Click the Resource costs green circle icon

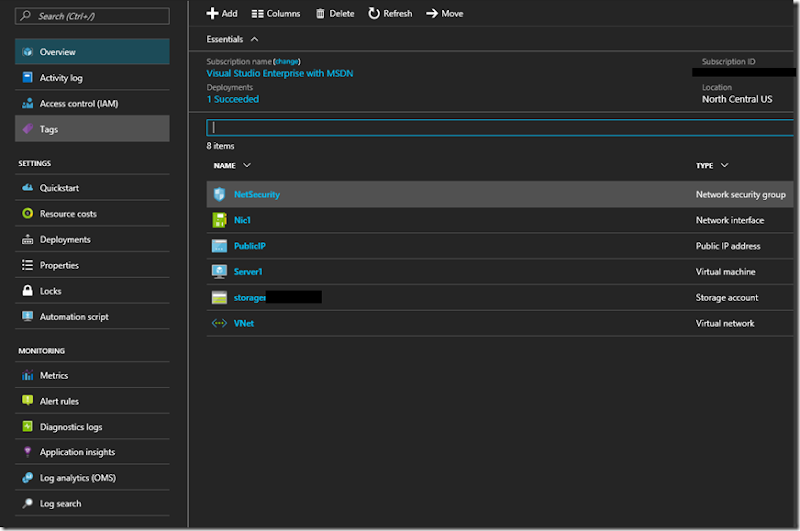(28, 213)
